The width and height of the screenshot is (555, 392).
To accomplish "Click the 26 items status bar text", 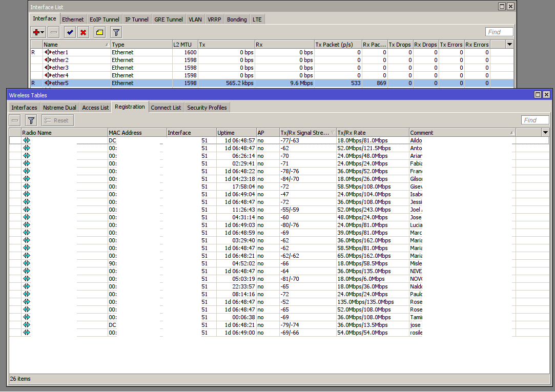I will 20,379.
